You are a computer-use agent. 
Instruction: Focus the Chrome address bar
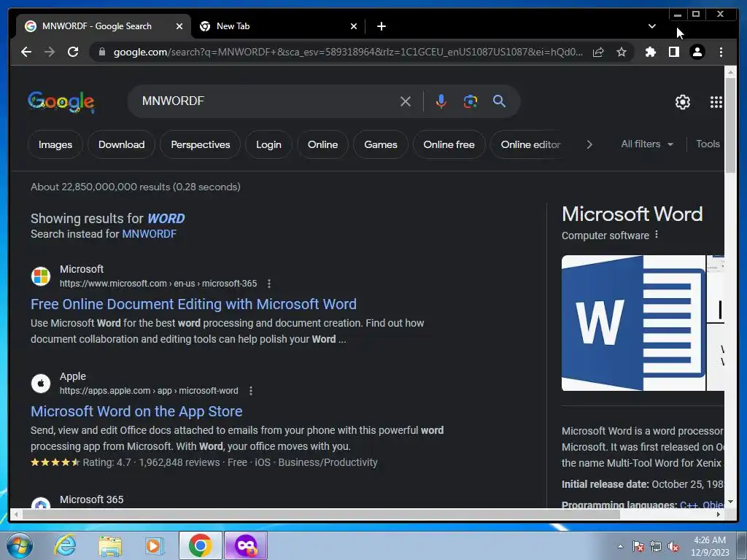(x=348, y=52)
